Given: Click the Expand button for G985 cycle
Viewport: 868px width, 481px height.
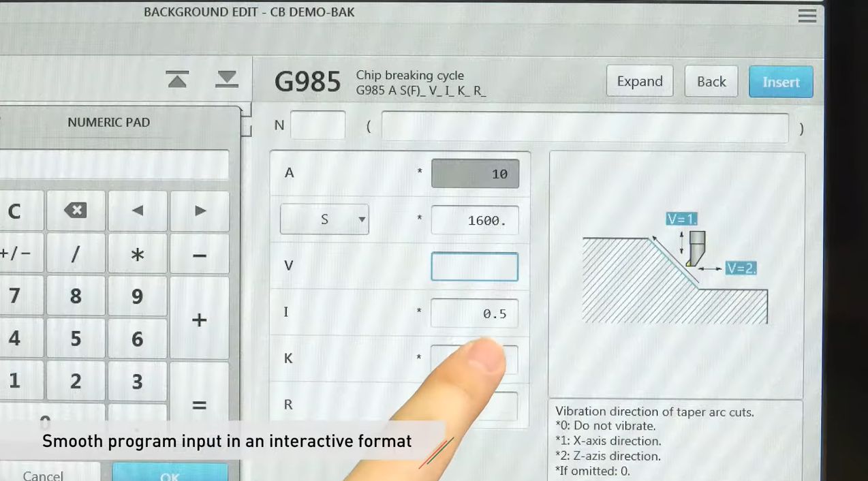Looking at the screenshot, I should tap(639, 81).
